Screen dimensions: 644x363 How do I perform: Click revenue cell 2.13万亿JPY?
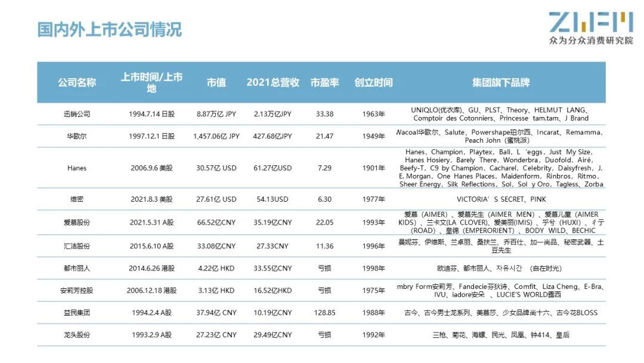pyautogui.click(x=273, y=114)
